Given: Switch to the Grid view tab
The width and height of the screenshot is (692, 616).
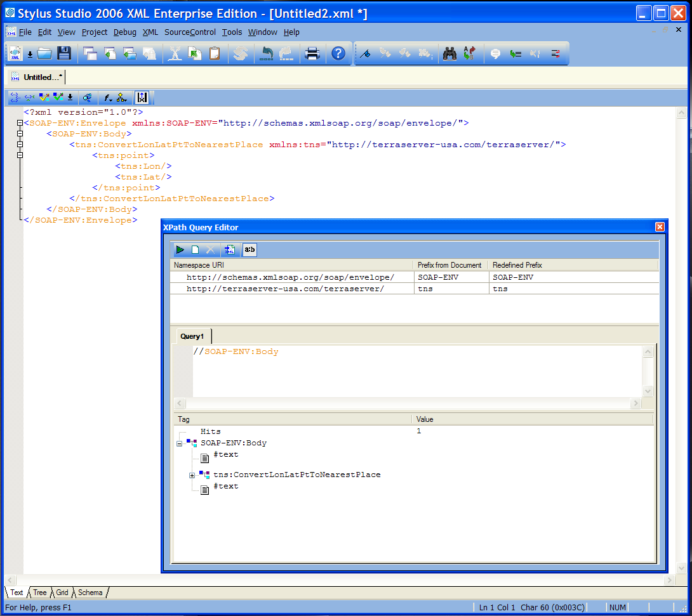Looking at the screenshot, I should tap(62, 593).
